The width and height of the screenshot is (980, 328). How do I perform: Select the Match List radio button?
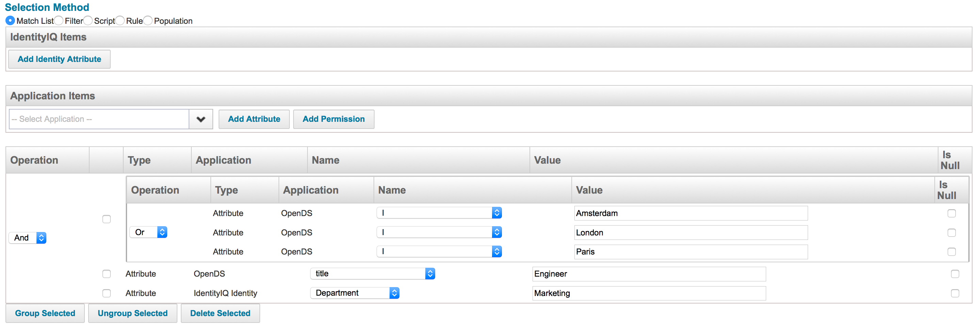point(10,20)
